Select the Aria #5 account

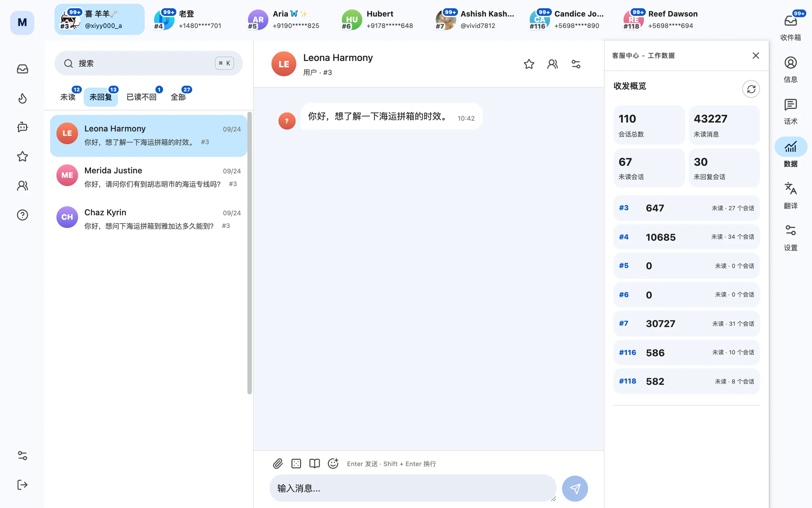pyautogui.click(x=287, y=19)
